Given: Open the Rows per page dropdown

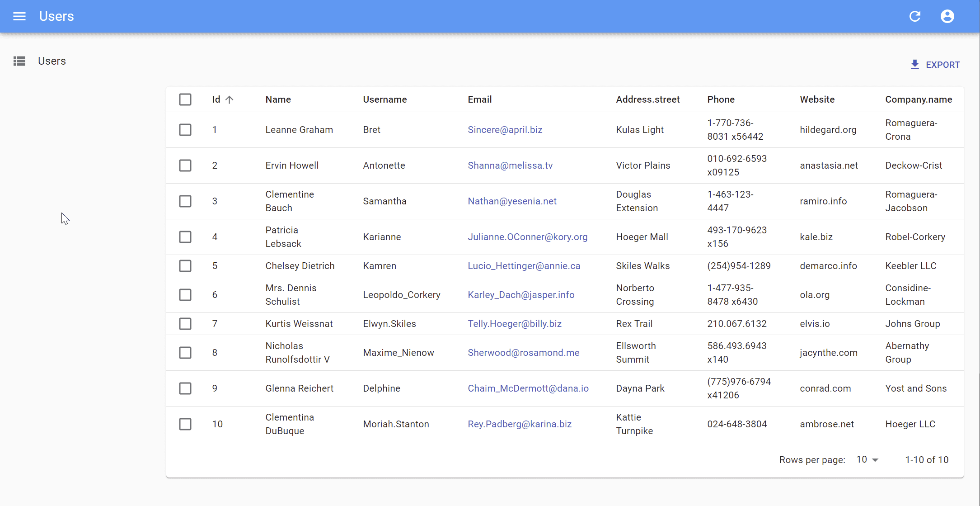Looking at the screenshot, I should click(867, 460).
